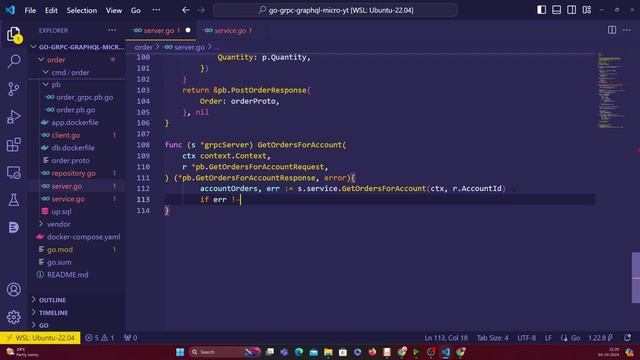
Task: Expand the GO section
Action: pyautogui.click(x=77, y=325)
